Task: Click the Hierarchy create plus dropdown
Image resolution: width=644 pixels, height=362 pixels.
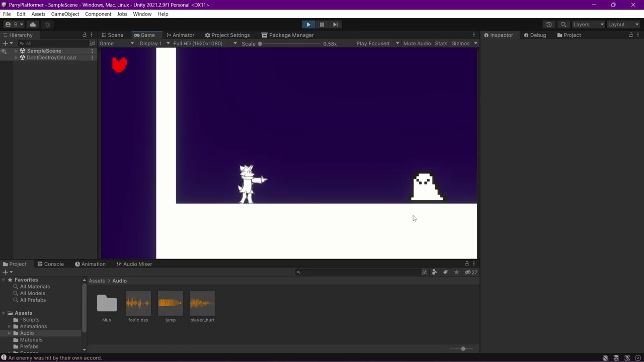Action: coord(8,43)
